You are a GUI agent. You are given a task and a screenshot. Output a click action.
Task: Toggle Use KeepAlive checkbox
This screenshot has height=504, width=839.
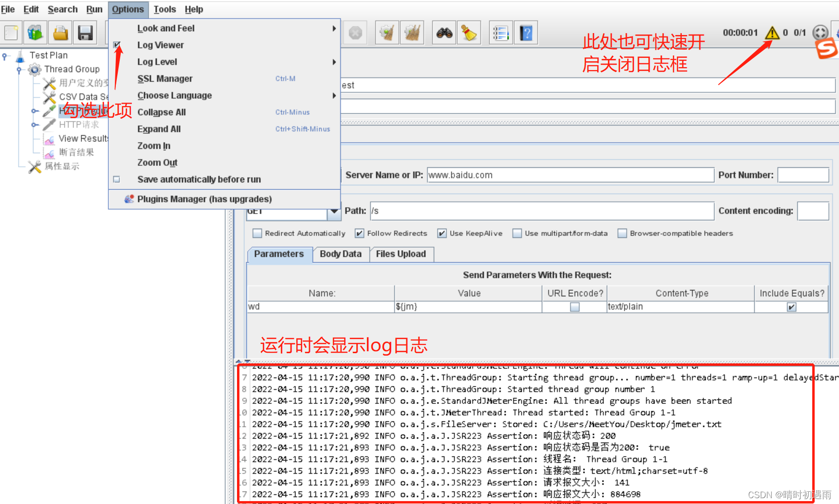(442, 234)
